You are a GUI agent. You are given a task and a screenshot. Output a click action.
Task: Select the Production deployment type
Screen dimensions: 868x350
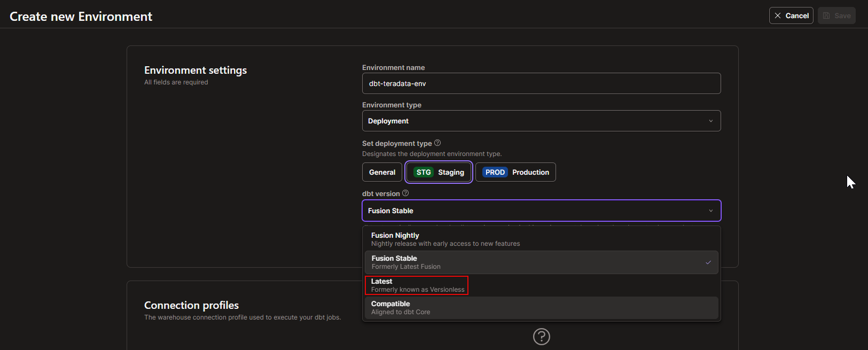(515, 172)
